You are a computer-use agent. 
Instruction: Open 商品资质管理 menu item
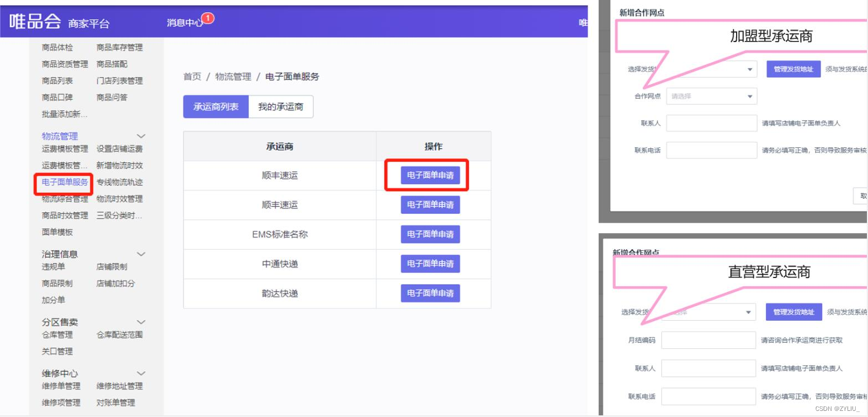[65, 64]
